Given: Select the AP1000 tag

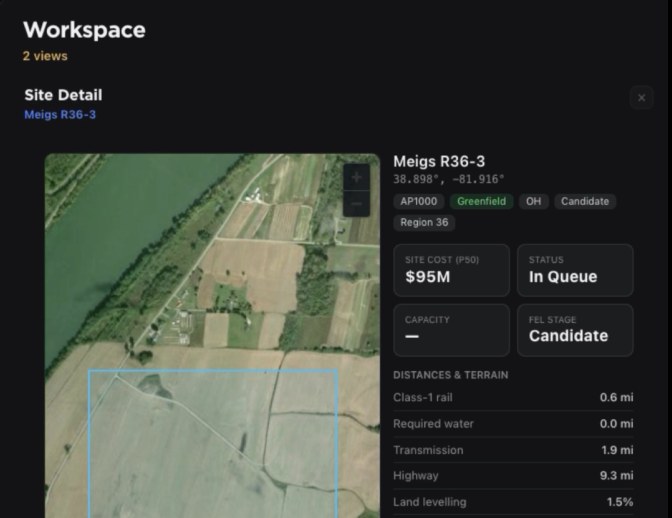Looking at the screenshot, I should pyautogui.click(x=418, y=201).
